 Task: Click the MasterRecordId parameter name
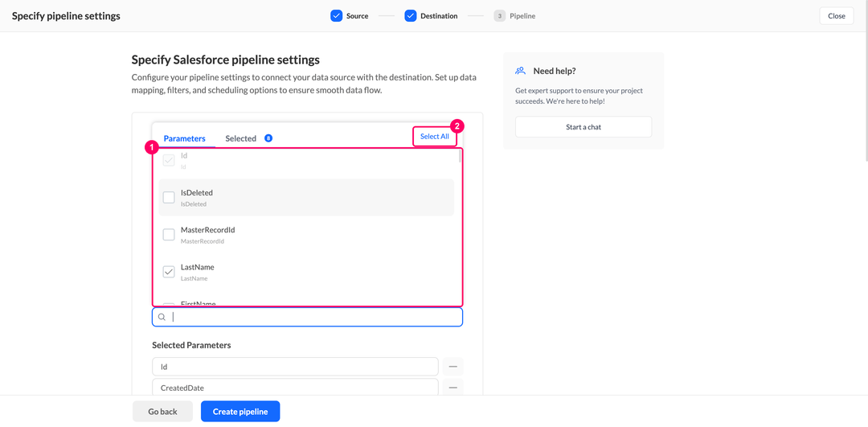coord(207,230)
